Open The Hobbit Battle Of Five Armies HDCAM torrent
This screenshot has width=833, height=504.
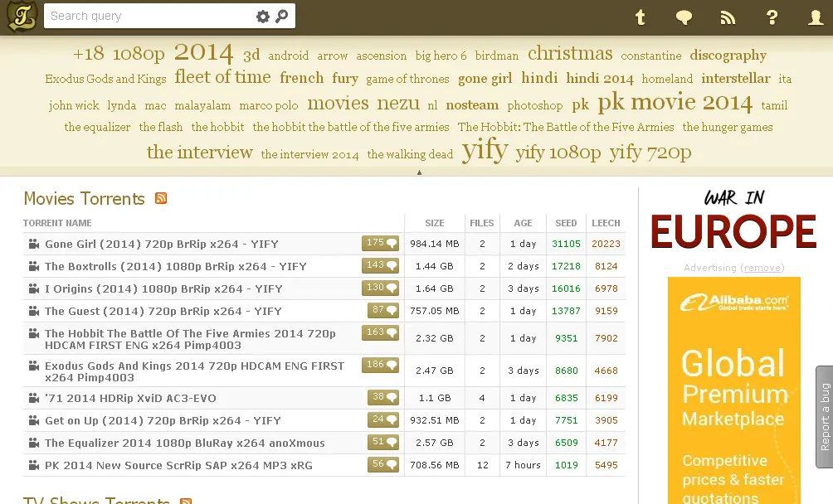pos(190,340)
